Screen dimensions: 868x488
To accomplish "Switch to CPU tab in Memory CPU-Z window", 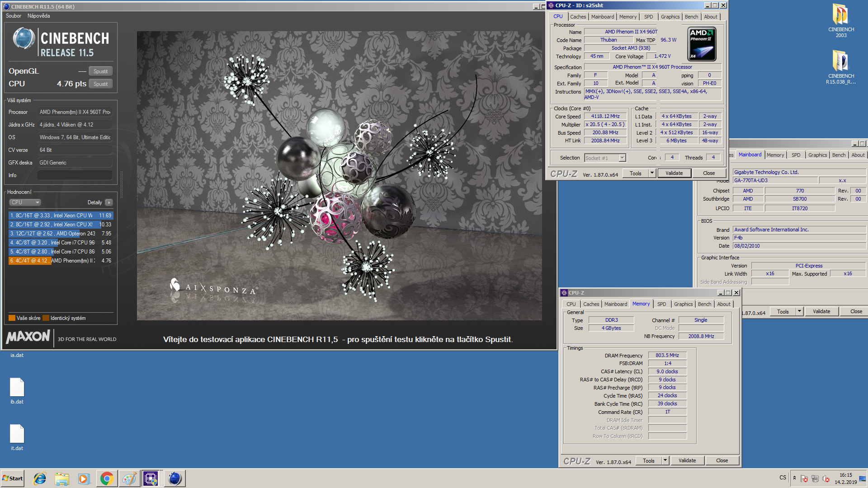I will click(571, 304).
